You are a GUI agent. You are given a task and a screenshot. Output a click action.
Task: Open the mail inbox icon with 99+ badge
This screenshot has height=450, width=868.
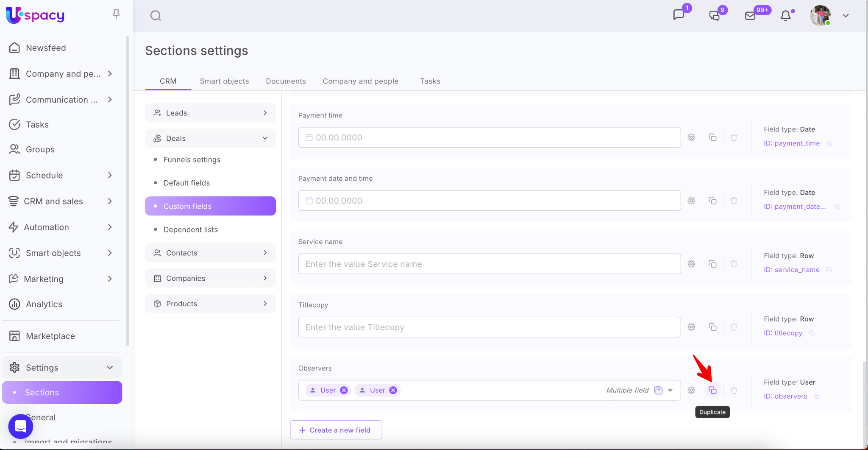(x=750, y=16)
